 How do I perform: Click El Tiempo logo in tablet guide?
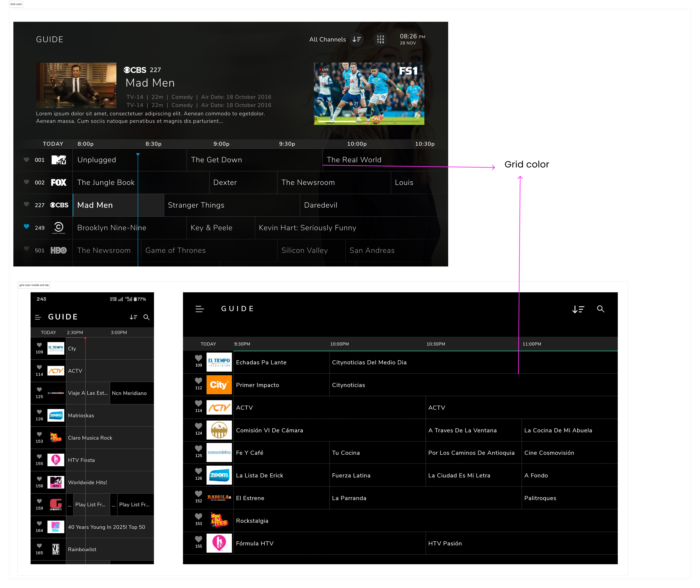(219, 362)
